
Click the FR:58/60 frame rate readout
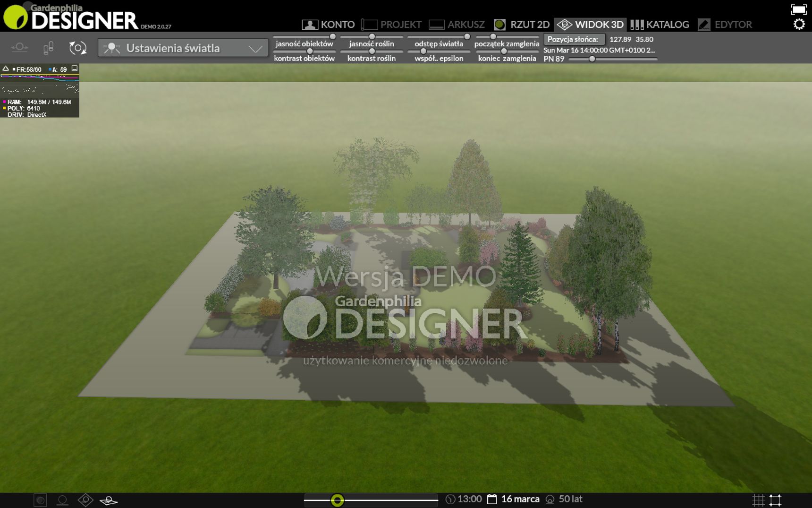[27, 69]
